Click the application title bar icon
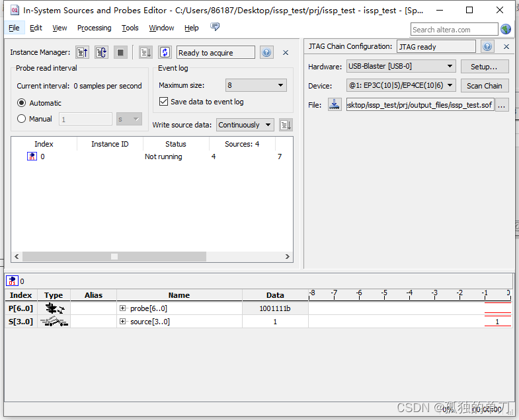Screen dimensions: 519x420 pyautogui.click(x=15, y=10)
